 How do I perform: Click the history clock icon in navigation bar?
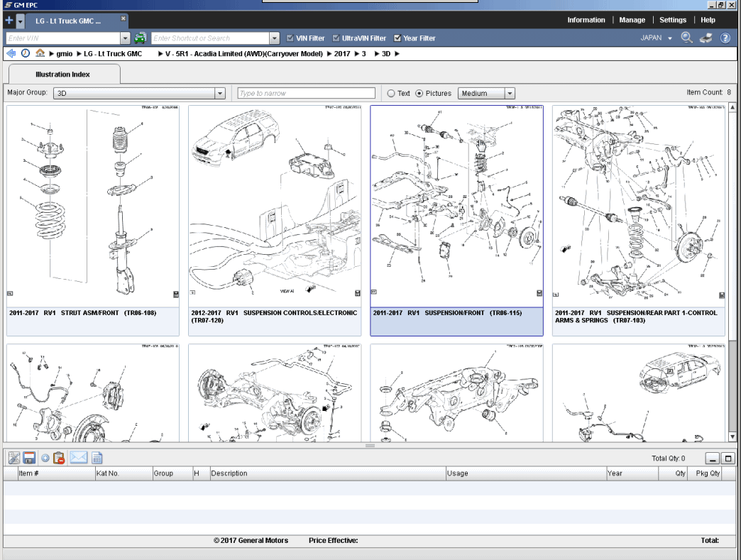(25, 53)
